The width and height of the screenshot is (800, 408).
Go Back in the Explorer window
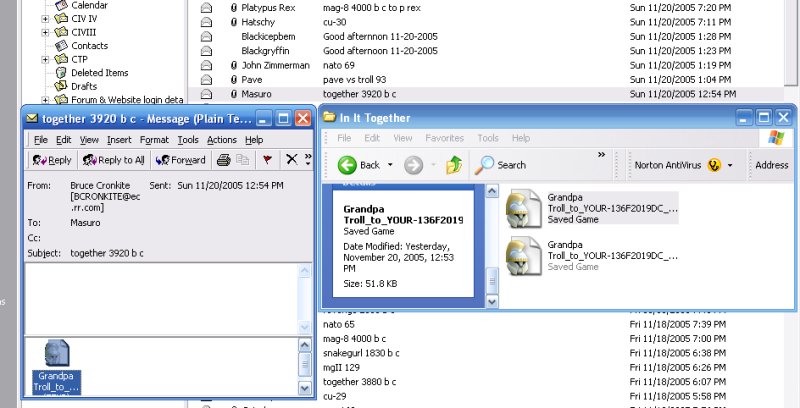(360, 165)
